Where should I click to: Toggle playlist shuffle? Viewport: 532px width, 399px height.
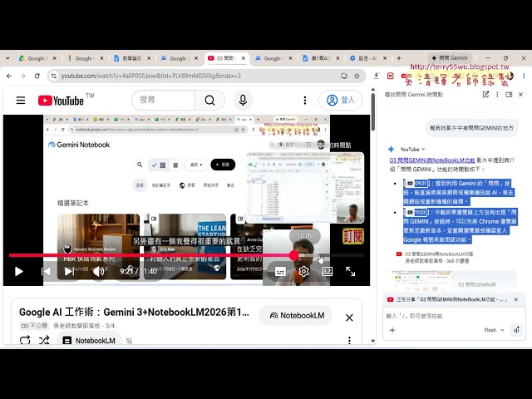tap(44, 340)
